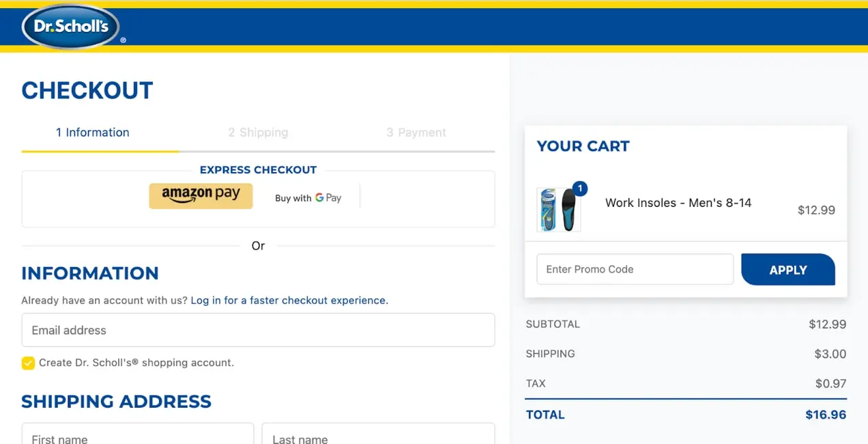Click the Your Cart heading
The image size is (868, 444).
coord(583,146)
